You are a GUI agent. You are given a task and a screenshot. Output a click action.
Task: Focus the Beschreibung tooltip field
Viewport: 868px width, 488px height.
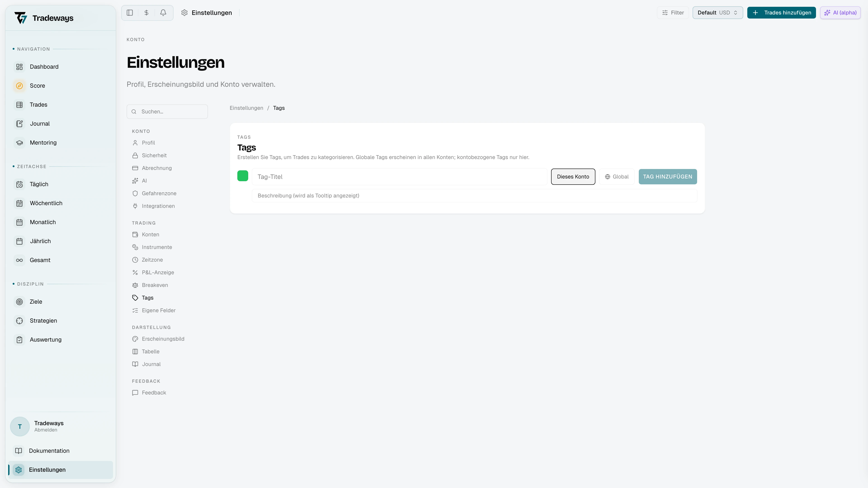tap(474, 196)
